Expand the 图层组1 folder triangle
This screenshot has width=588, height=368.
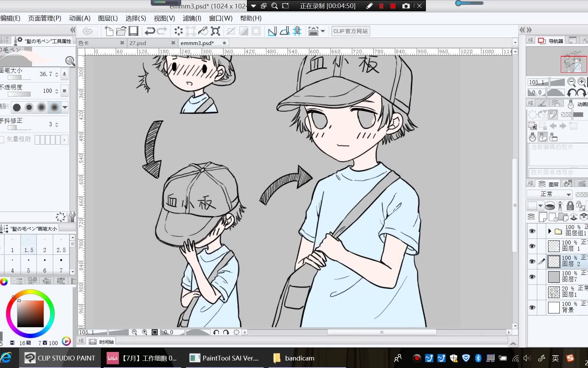550,231
